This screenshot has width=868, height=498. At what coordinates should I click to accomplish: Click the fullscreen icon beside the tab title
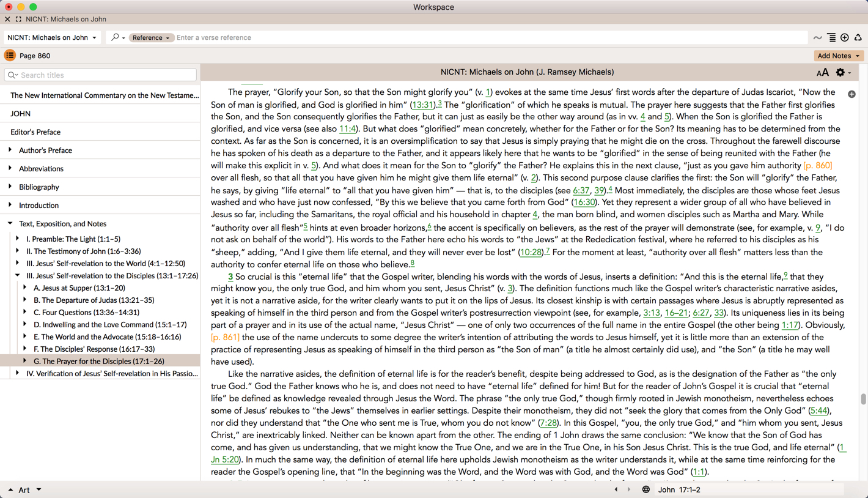click(18, 19)
